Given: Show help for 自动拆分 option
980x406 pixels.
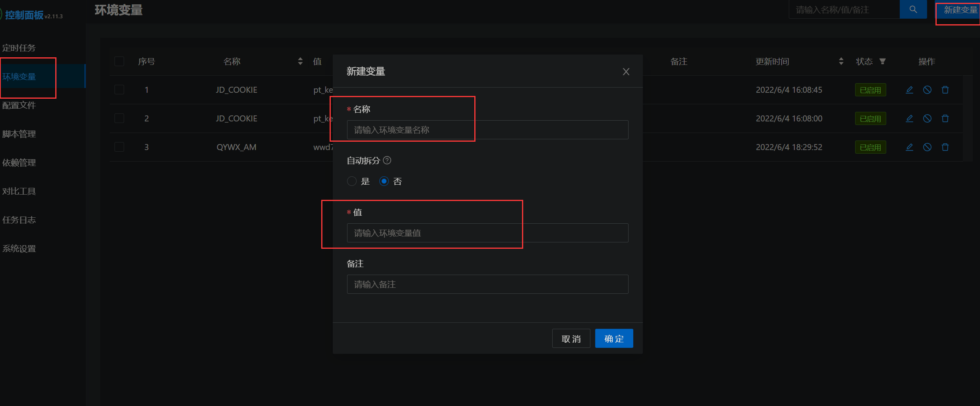Looking at the screenshot, I should point(387,160).
